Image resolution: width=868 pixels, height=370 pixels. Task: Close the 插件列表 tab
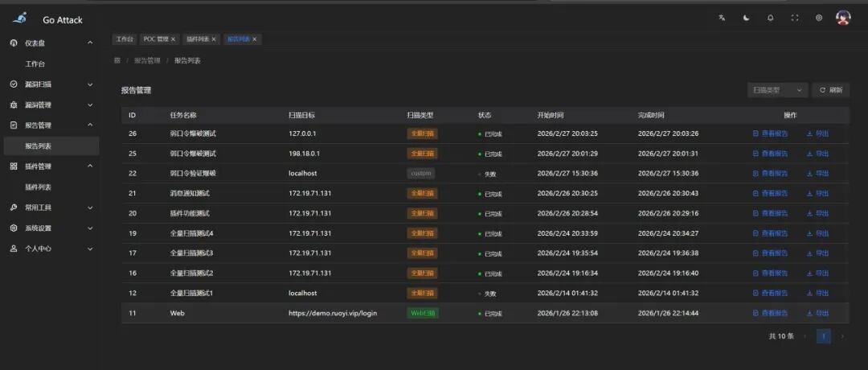214,39
